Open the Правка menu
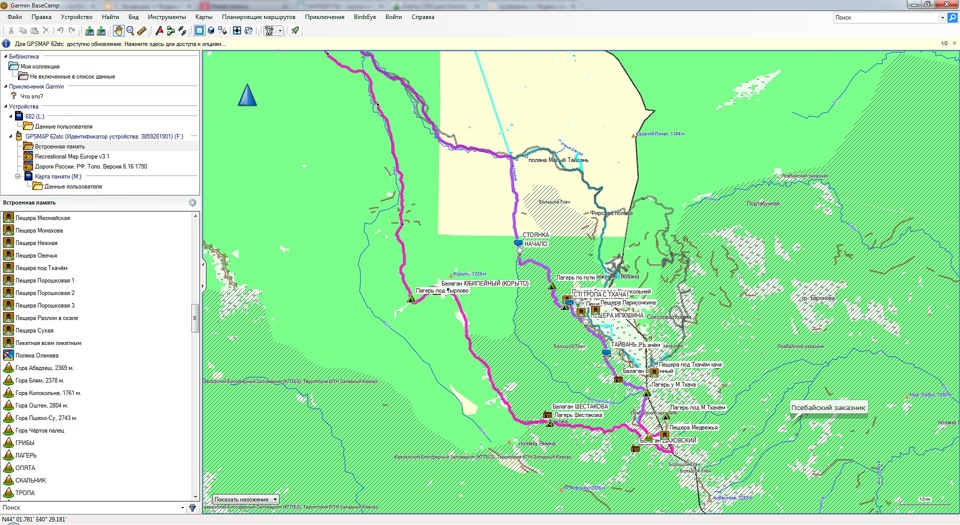960x525 pixels. (42, 17)
